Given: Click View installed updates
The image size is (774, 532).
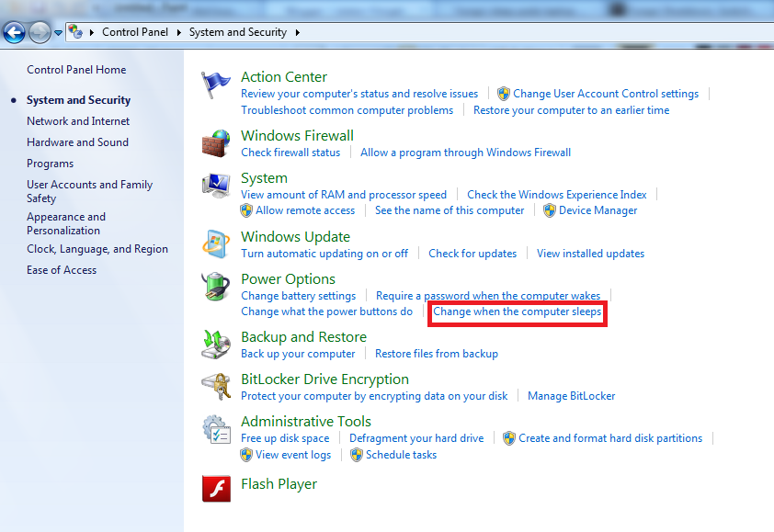Looking at the screenshot, I should click(x=590, y=254).
